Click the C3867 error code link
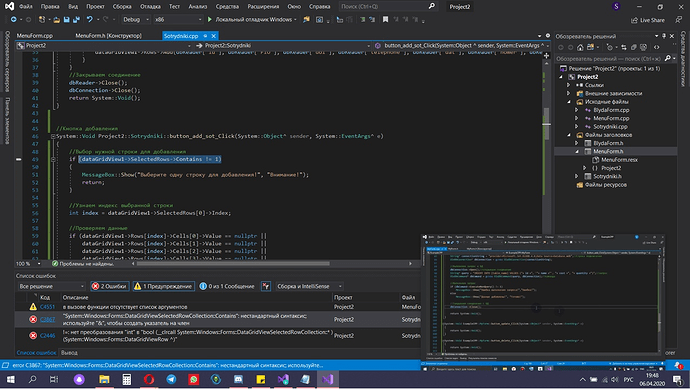The height and width of the screenshot is (389, 690). [48, 319]
